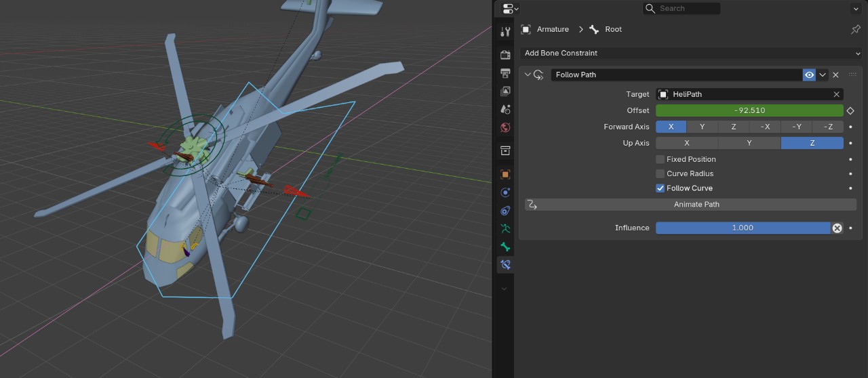
Task: Collapse the Follow Path constraint panel
Action: tap(528, 75)
